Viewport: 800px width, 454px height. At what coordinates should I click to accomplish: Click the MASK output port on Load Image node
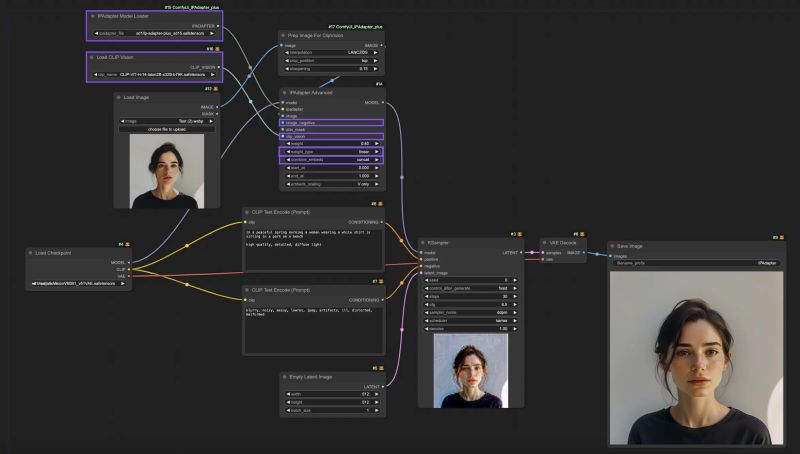217,114
